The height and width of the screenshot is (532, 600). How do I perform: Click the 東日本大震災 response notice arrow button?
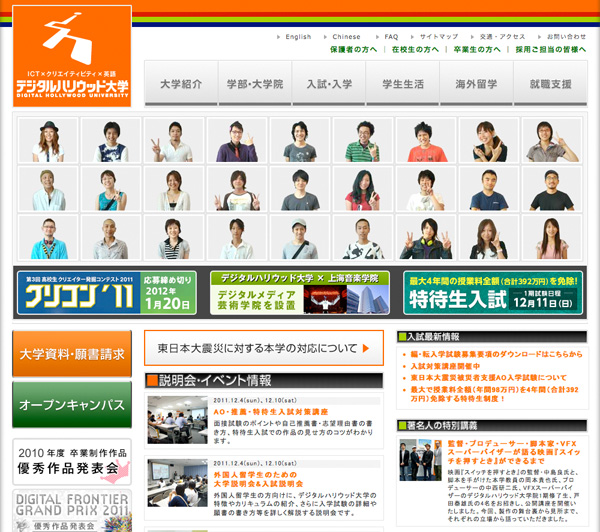click(x=264, y=348)
